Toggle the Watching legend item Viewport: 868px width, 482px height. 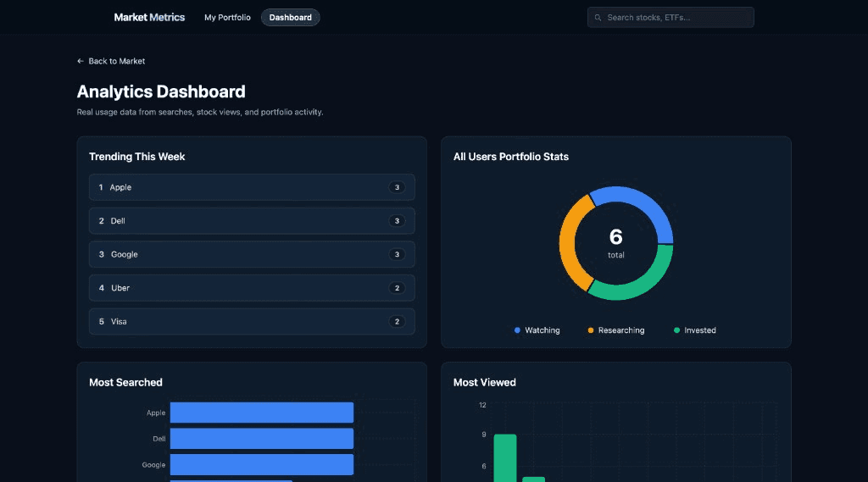[x=537, y=330]
